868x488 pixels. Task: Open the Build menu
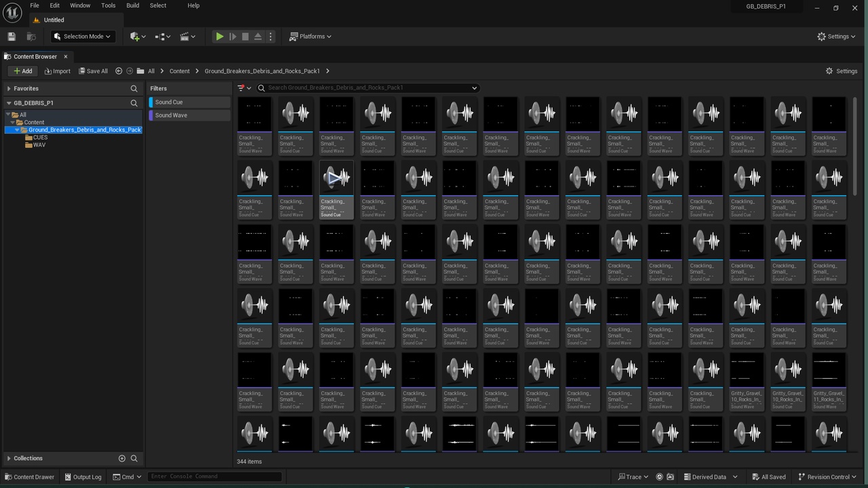(133, 5)
